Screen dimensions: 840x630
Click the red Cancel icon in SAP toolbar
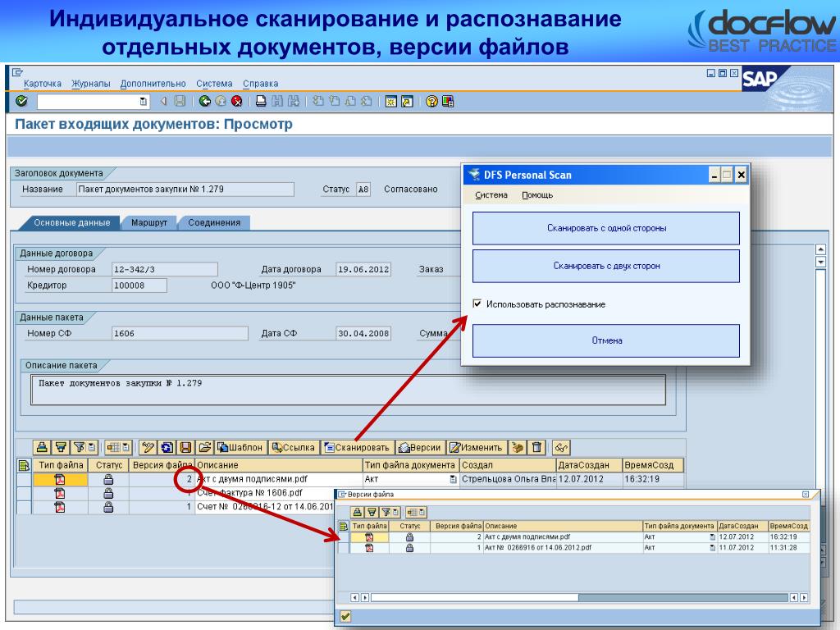tap(236, 101)
